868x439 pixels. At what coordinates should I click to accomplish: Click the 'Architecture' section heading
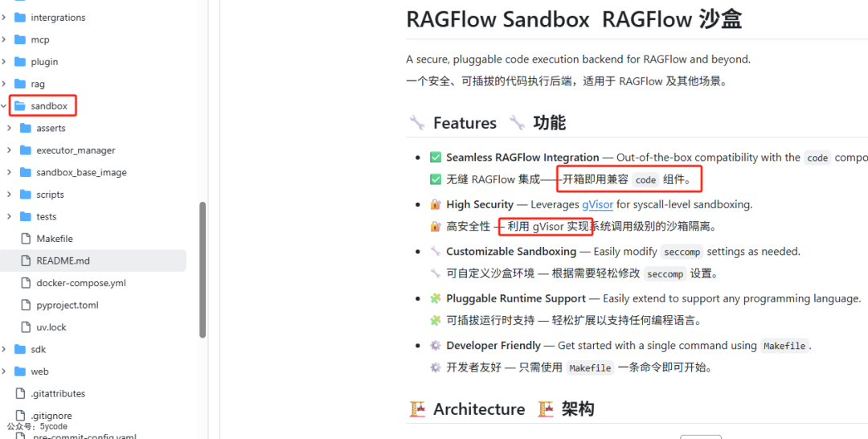click(479, 409)
